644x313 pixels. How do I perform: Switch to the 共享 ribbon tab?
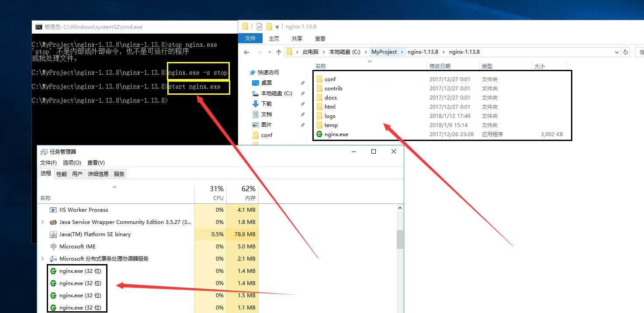click(297, 38)
